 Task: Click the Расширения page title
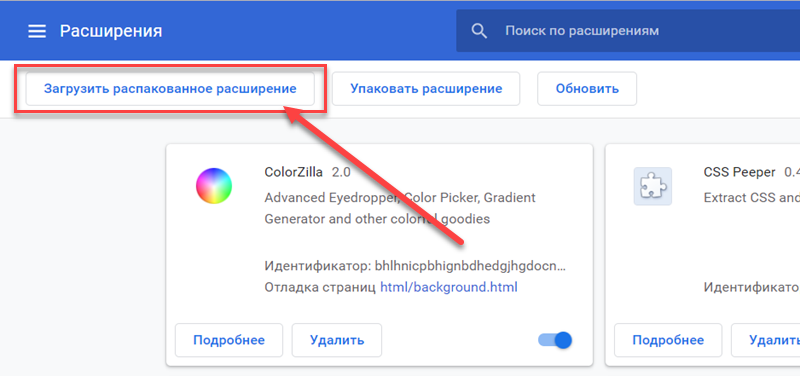click(x=111, y=31)
